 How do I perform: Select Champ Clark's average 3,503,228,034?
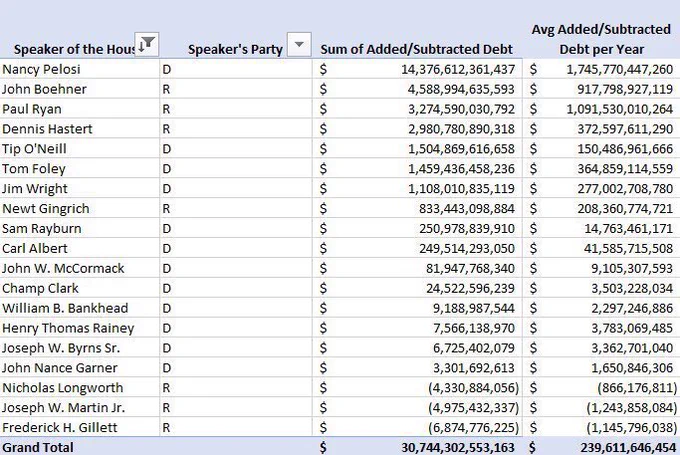tap(632, 288)
